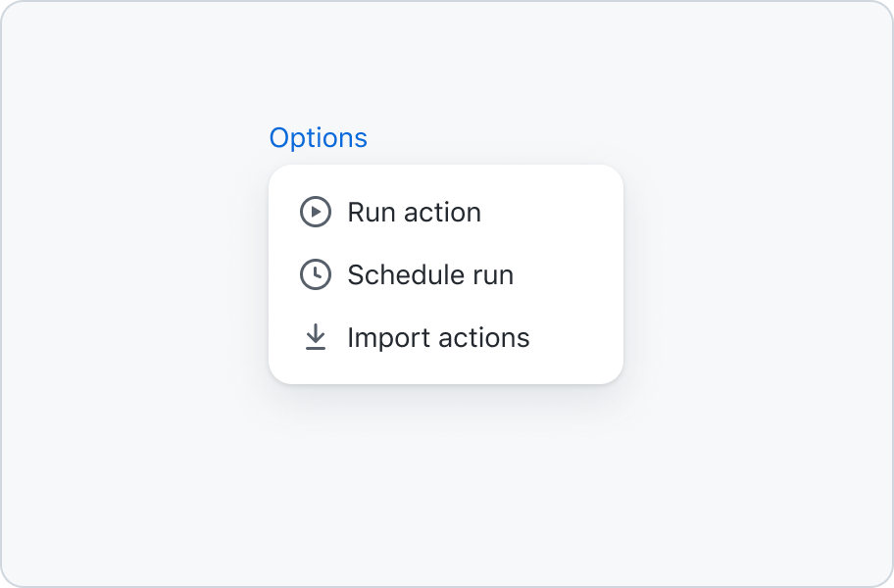Click the word "action" in Run action
894x588 pixels.
point(442,213)
